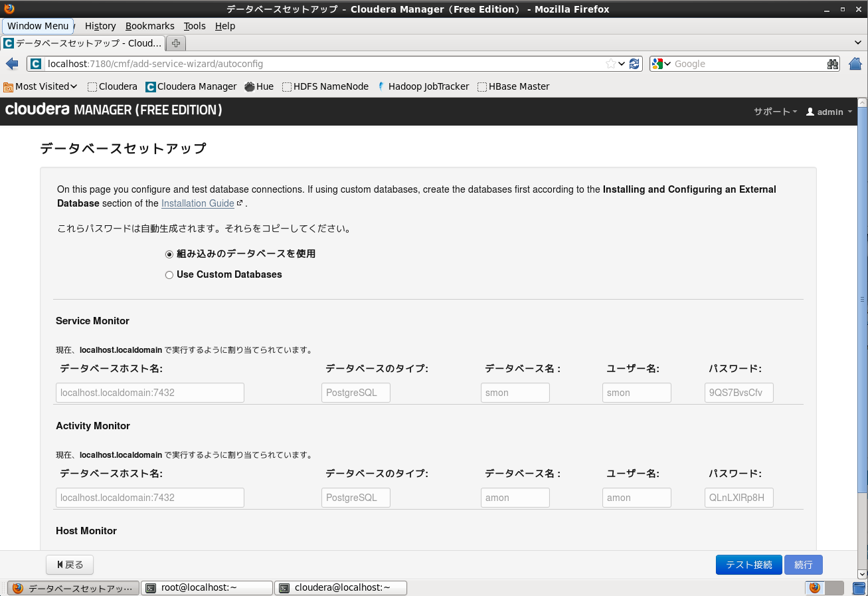Open the plain Cloudera bookmark
868x596 pixels.
pos(112,86)
